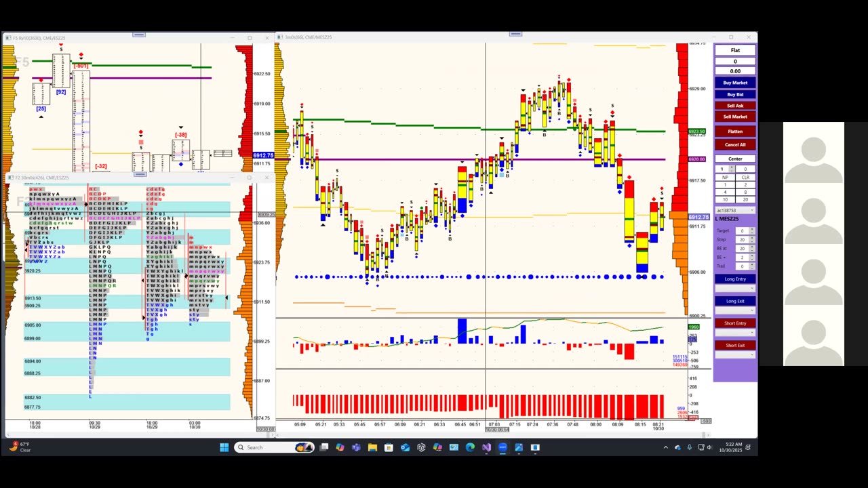Click 6905.00 in the TPO chart
Screen dimensions: 868x488
click(33, 325)
